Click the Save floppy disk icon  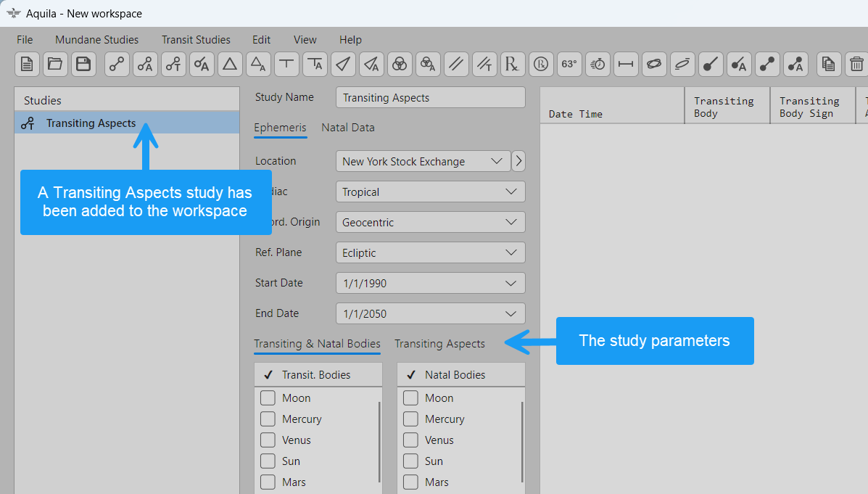click(x=83, y=65)
